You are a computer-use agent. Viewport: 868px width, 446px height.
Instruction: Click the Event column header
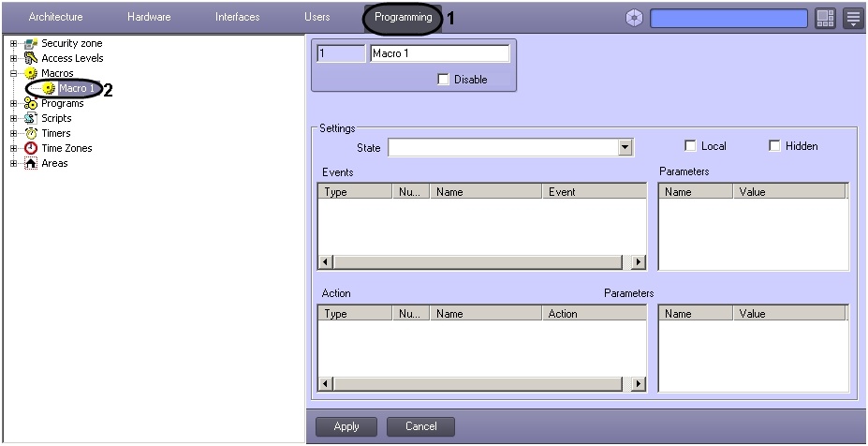(594, 192)
